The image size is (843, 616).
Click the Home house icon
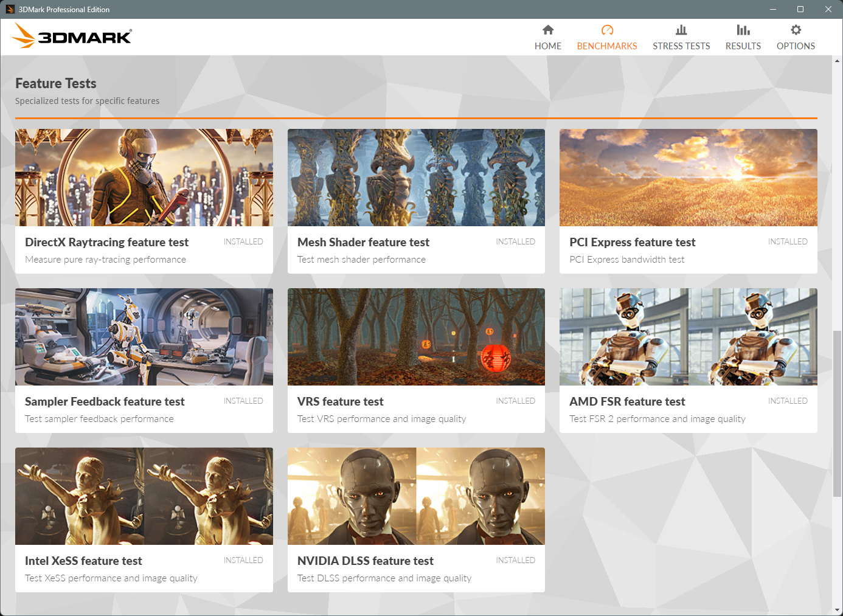coord(548,30)
